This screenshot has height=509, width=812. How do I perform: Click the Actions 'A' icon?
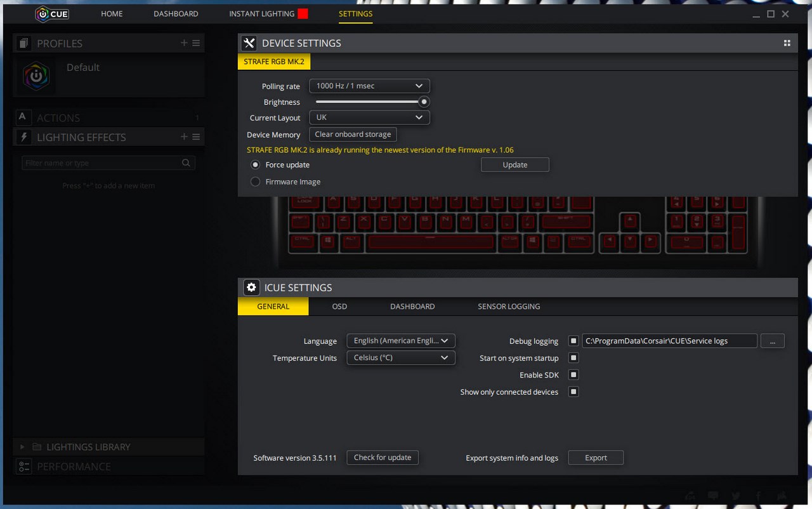point(23,117)
